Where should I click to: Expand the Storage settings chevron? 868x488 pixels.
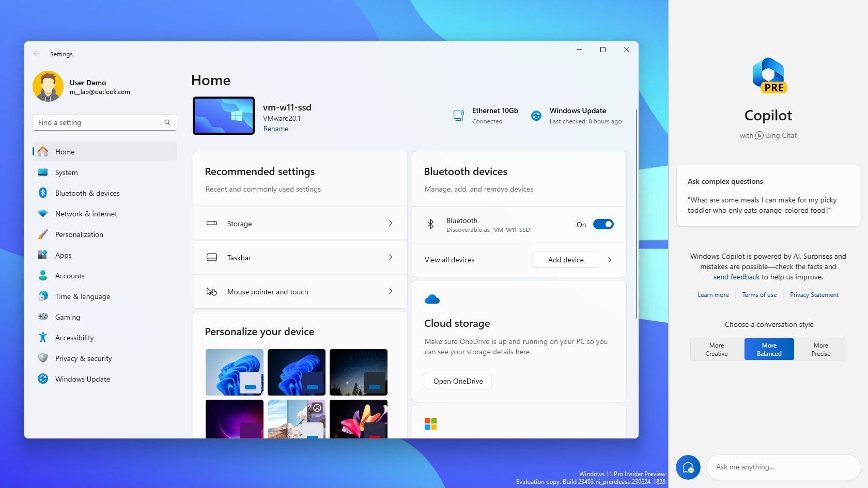(x=391, y=223)
